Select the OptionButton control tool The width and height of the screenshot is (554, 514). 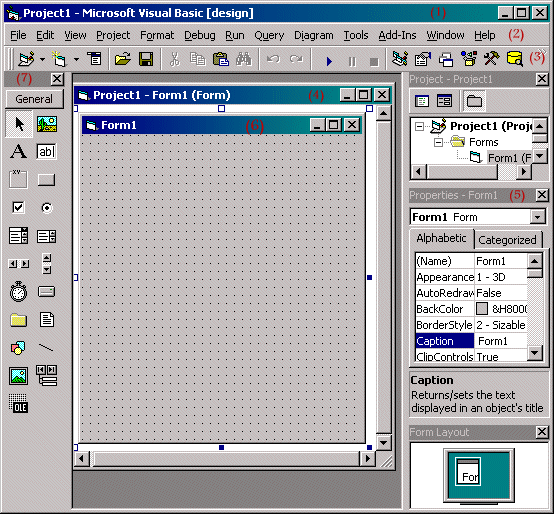47,208
